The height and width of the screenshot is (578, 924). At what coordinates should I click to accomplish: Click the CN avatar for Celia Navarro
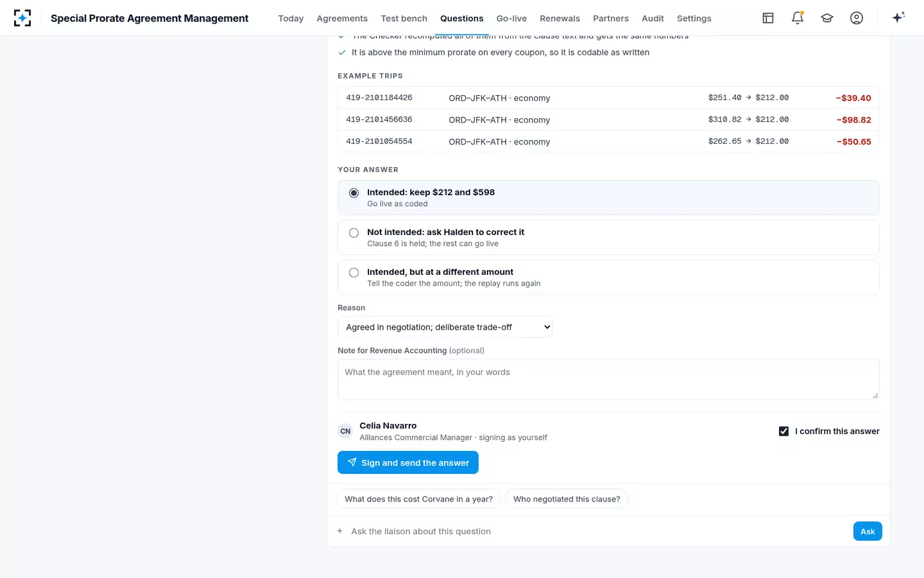[x=345, y=431]
